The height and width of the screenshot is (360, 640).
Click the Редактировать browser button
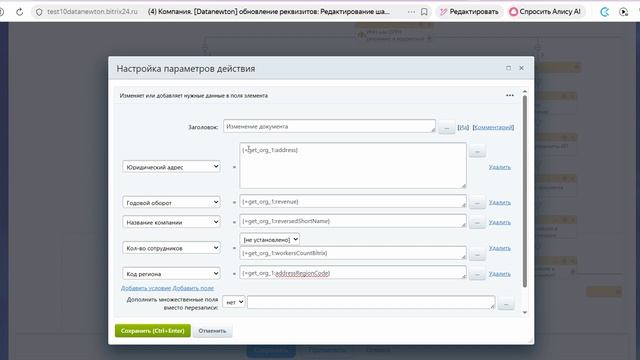pos(469,12)
